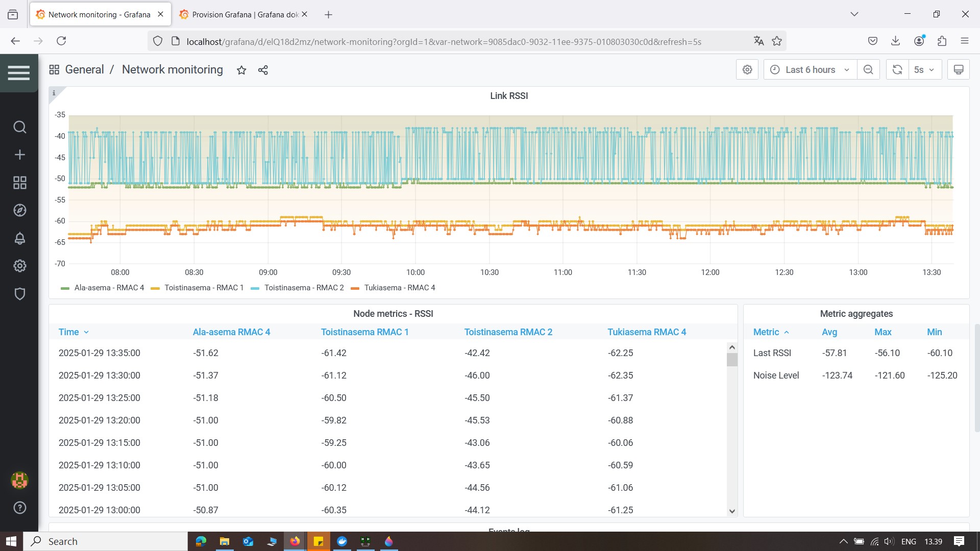
Task: Open the Explore compass icon
Action: tap(19, 210)
